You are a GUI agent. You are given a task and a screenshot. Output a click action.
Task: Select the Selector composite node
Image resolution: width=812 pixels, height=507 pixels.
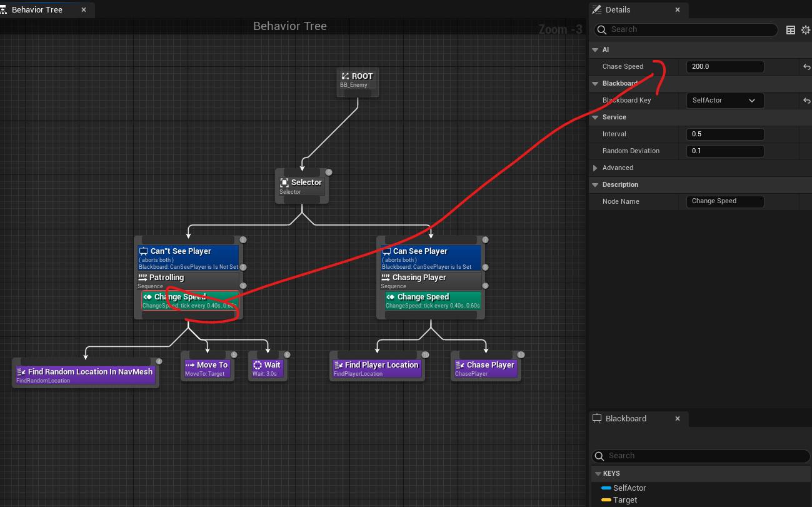coord(302,186)
